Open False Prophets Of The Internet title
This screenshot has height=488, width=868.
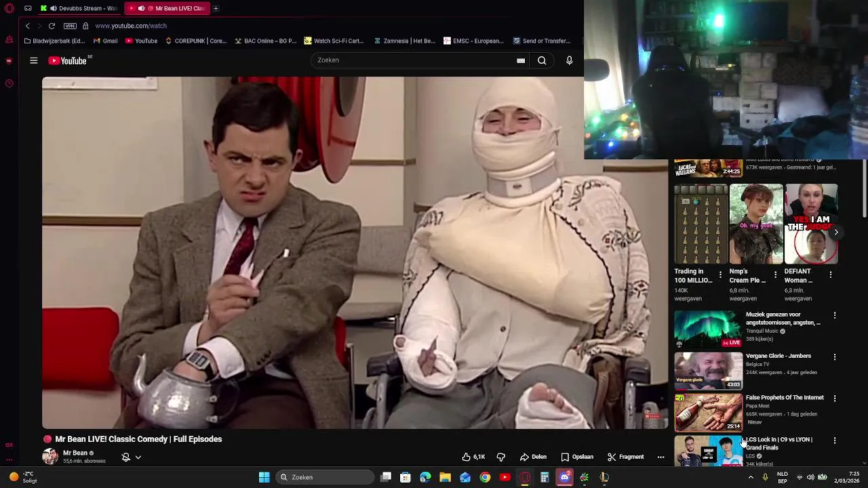(785, 397)
